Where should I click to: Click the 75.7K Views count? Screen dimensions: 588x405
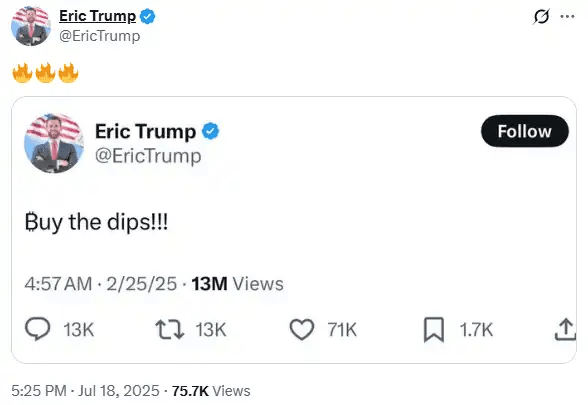211,391
